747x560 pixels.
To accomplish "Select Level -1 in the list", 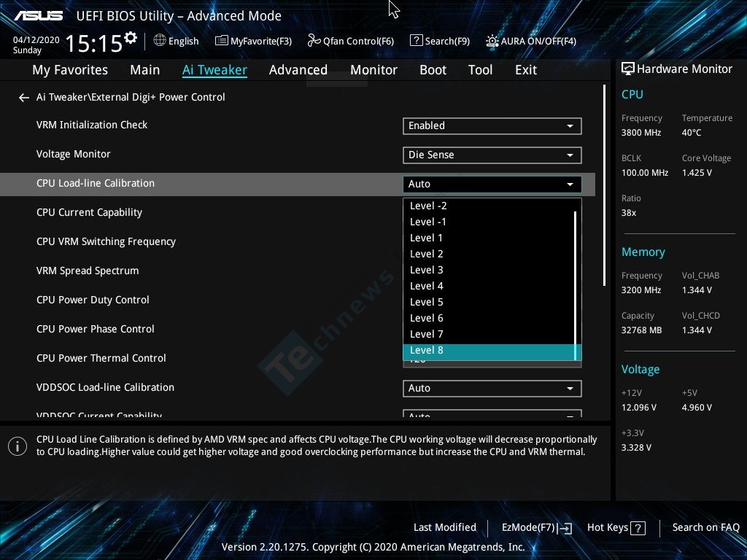I will tap(489, 222).
